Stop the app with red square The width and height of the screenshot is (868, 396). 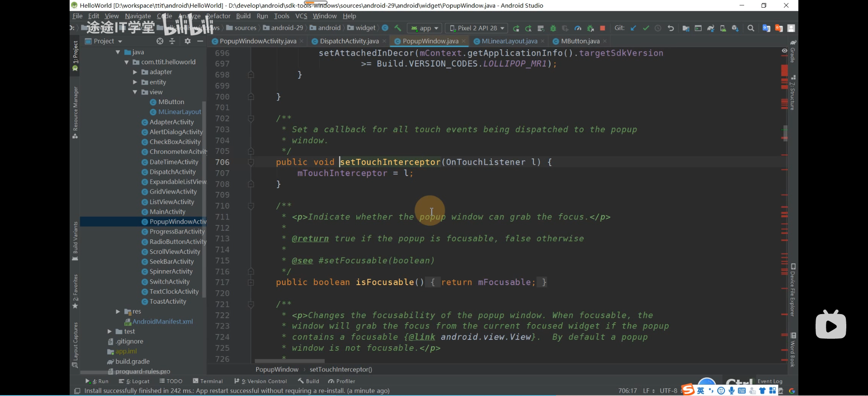click(602, 28)
